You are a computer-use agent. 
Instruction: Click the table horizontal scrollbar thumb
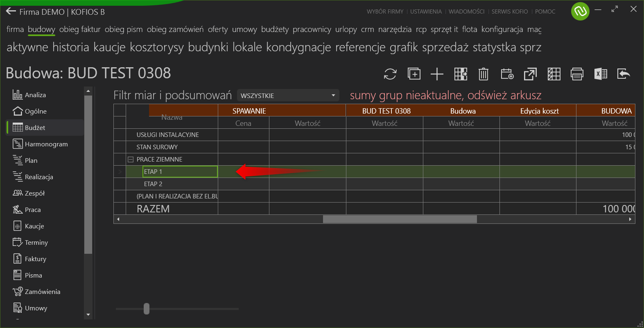(x=400, y=219)
